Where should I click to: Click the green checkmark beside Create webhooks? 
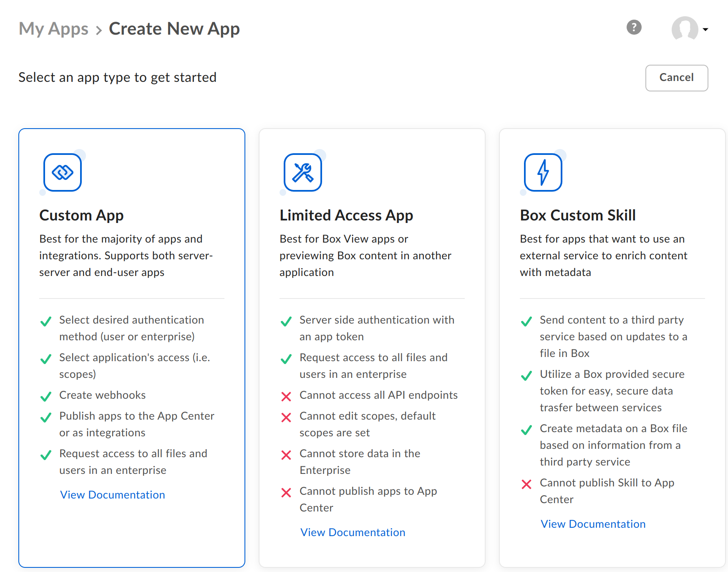point(45,396)
